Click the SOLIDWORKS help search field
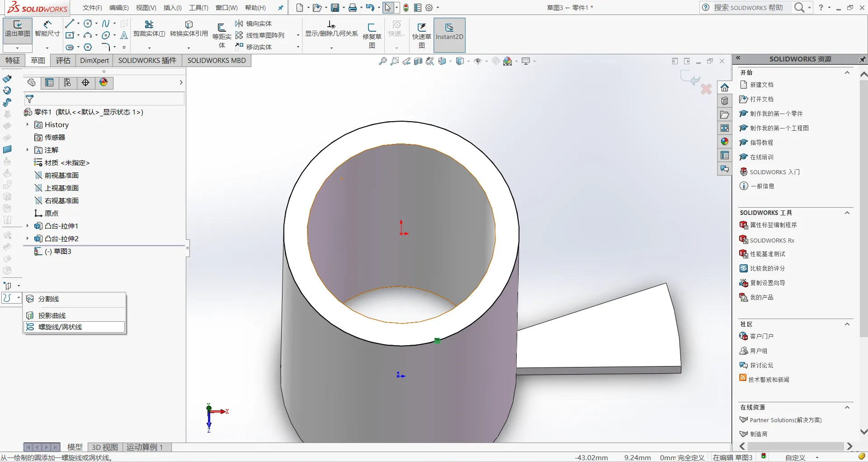The height and width of the screenshot is (462, 868). click(748, 8)
